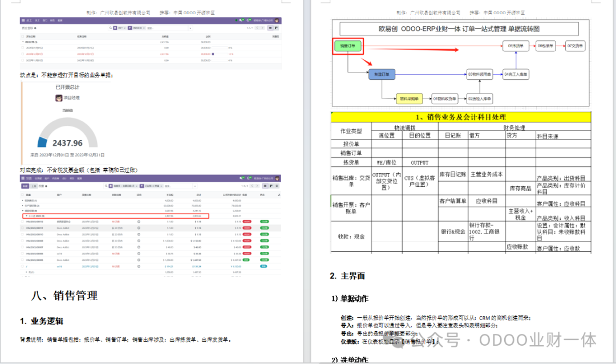The image size is (616, 364).
Task: Click the yellow 物料采购单 flowchart node
Action: coord(410,99)
